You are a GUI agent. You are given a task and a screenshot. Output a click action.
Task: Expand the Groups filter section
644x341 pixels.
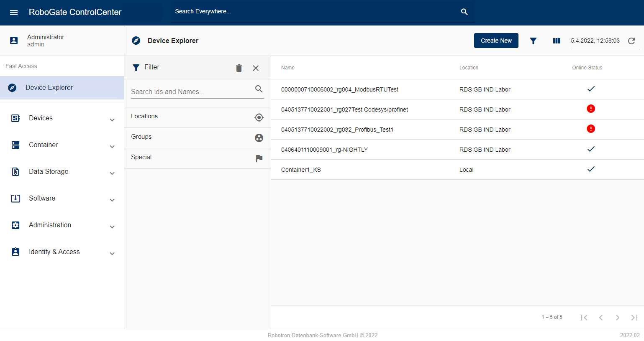198,138
